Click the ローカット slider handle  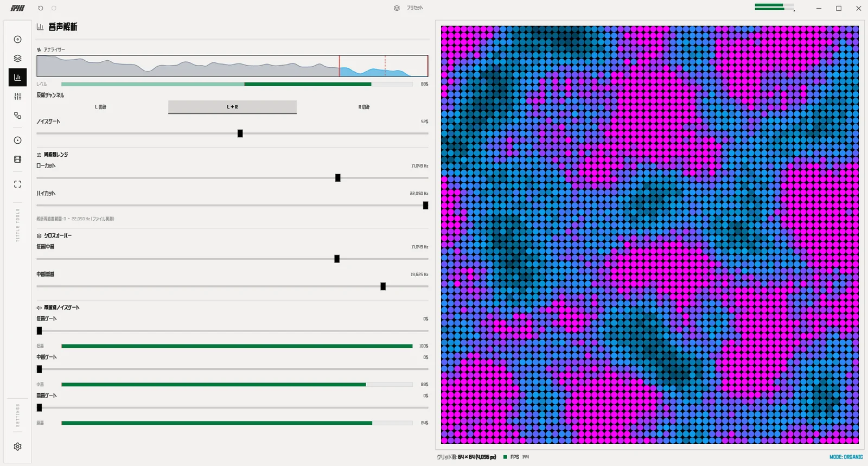[338, 178]
